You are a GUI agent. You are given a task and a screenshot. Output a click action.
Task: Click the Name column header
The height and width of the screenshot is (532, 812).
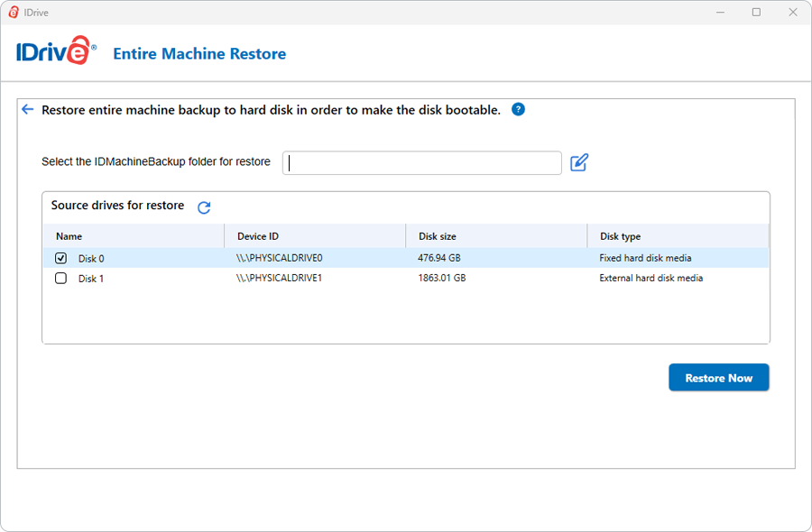coord(134,236)
